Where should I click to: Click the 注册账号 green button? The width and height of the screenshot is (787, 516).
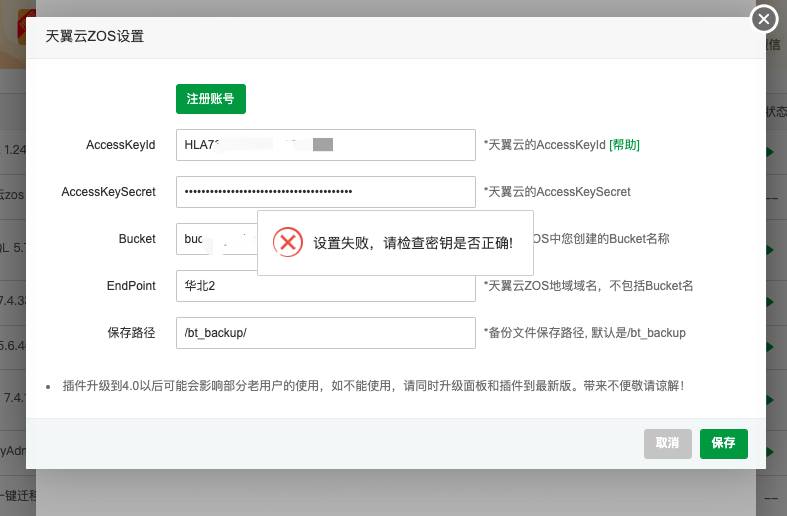click(211, 99)
